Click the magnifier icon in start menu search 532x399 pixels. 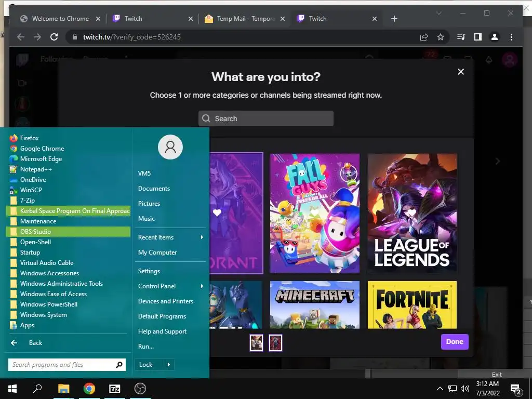119,365
